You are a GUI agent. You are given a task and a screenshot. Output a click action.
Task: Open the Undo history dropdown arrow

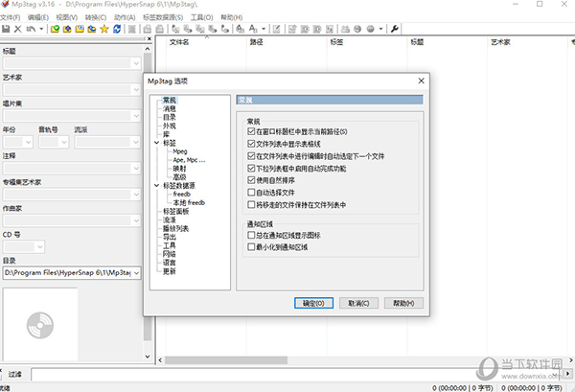tap(41, 29)
